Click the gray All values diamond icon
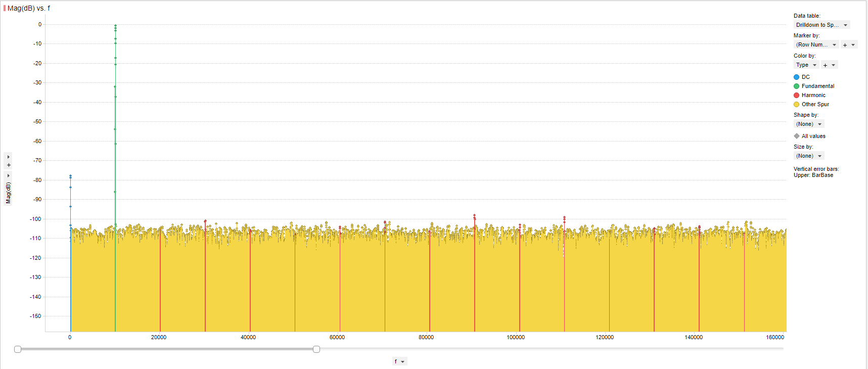 point(797,136)
